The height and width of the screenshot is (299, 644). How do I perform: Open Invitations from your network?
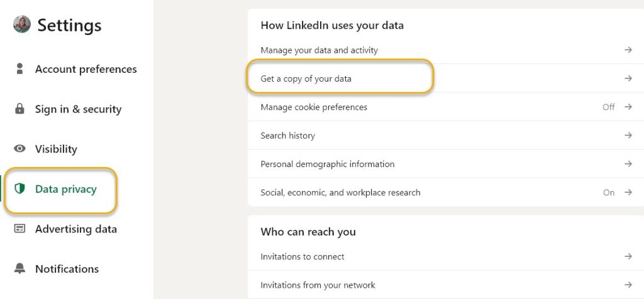318,285
